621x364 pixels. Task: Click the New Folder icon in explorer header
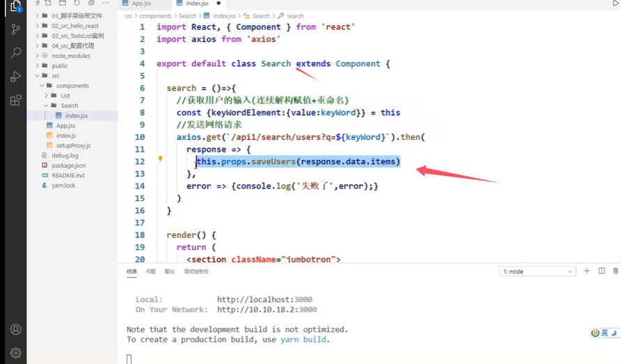pos(62,3)
